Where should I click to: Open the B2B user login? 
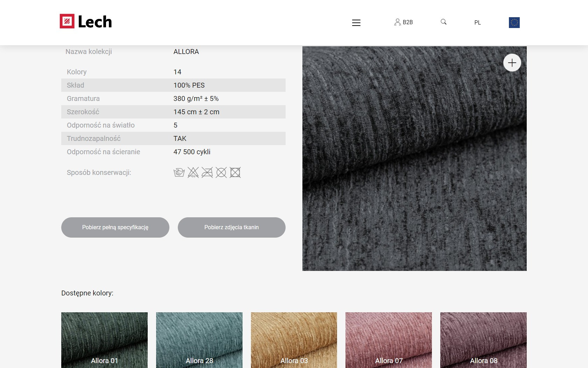404,22
